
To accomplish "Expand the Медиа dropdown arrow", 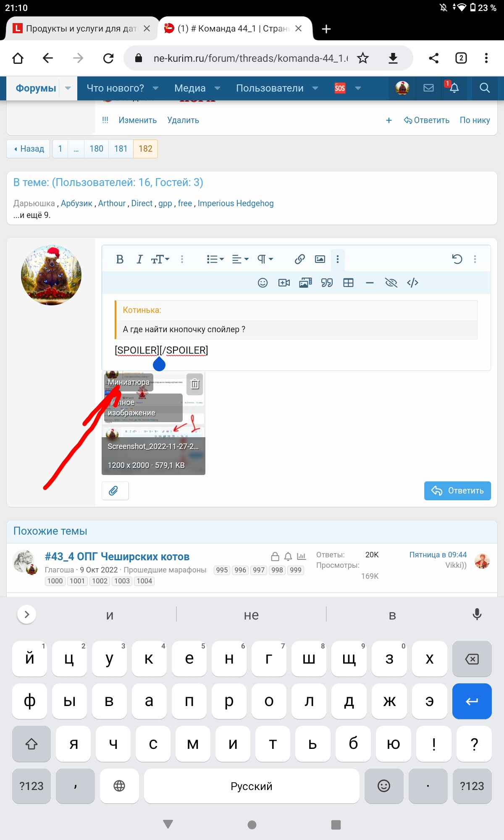I will tap(218, 88).
